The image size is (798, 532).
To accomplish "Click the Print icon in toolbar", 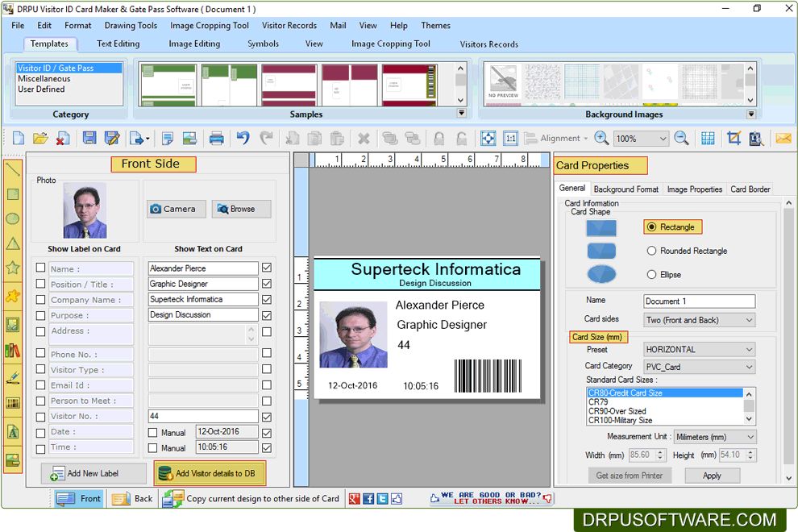I will pyautogui.click(x=216, y=138).
